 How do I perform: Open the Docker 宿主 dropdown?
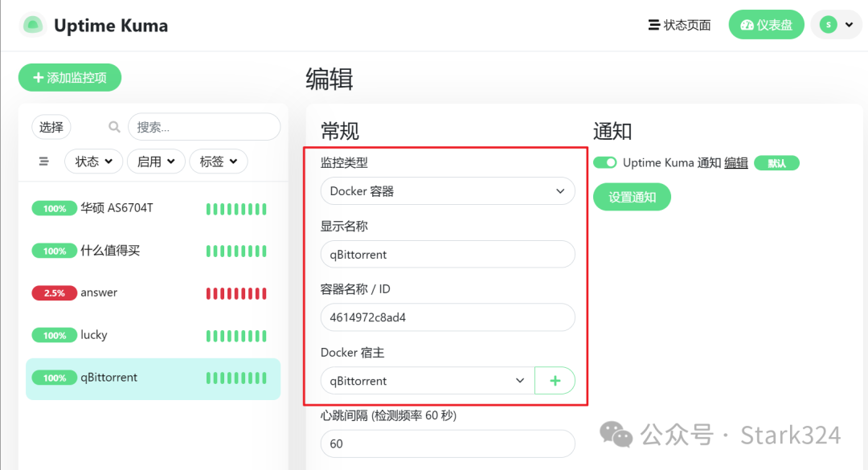click(x=428, y=381)
